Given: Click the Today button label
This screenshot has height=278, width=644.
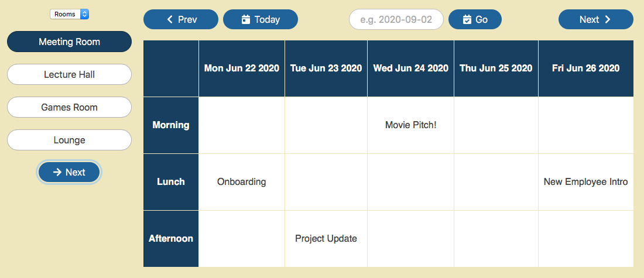Looking at the screenshot, I should tap(267, 19).
